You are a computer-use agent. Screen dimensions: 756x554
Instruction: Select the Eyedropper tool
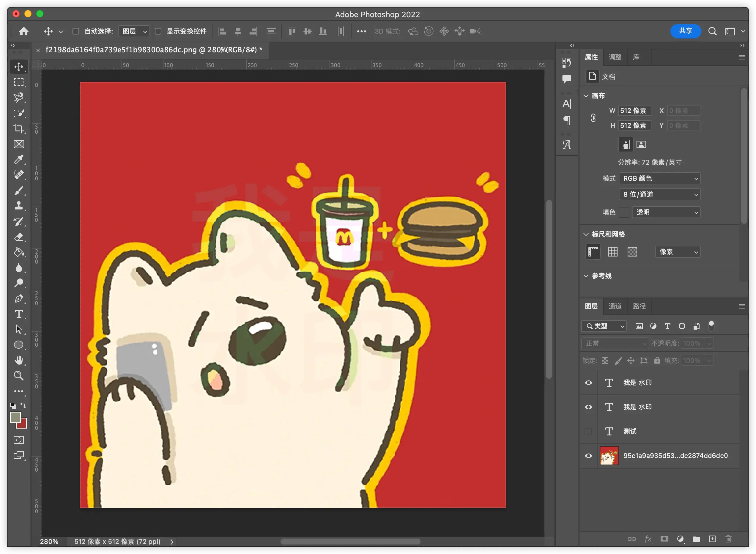click(x=19, y=159)
